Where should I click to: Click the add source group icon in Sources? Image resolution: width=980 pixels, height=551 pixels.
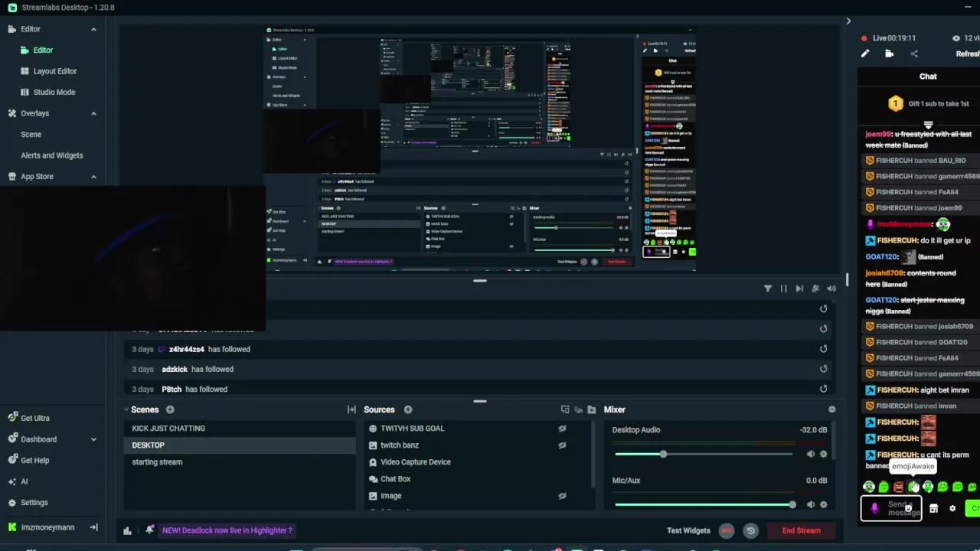[x=578, y=409]
